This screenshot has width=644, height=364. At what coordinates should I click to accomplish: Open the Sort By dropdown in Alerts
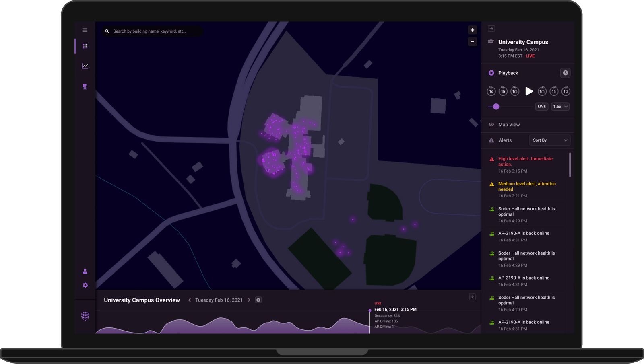point(549,140)
